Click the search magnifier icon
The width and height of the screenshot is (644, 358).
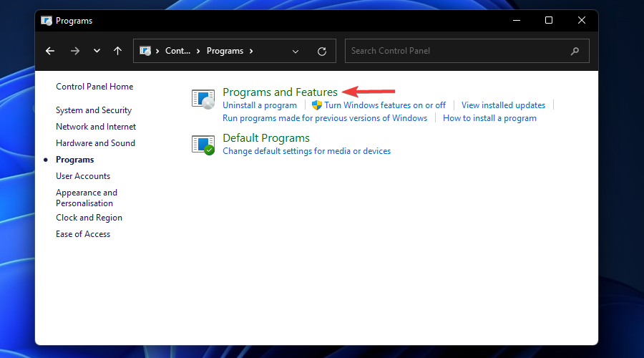coord(575,51)
